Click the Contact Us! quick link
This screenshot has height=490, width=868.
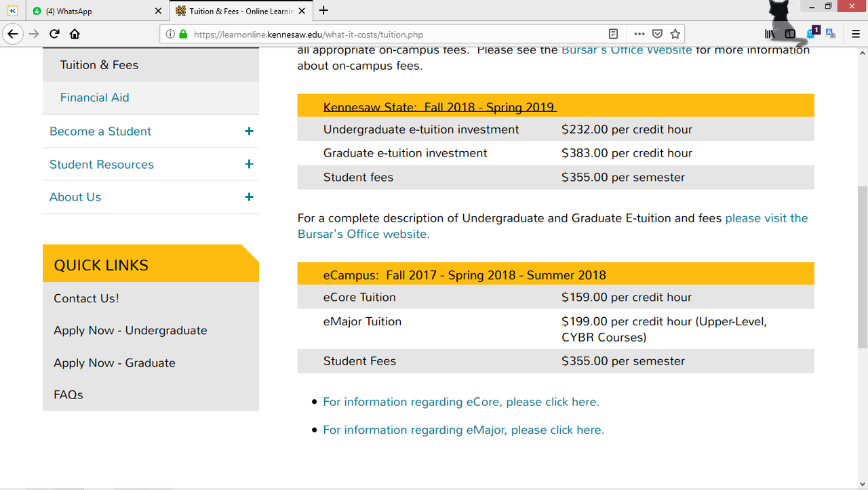[86, 298]
